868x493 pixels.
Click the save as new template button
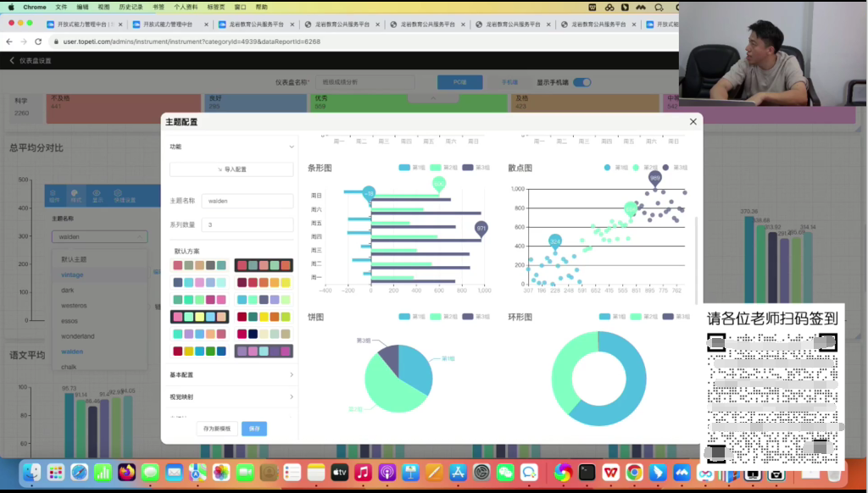pos(217,429)
